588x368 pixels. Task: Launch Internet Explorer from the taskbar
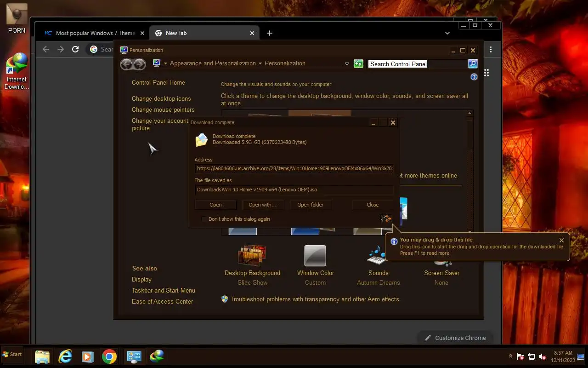(x=65, y=356)
